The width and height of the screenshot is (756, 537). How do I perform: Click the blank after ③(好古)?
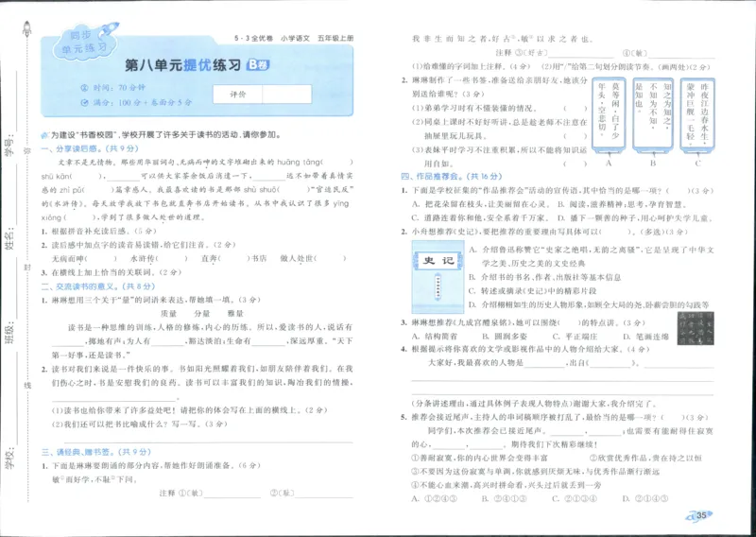(581, 53)
